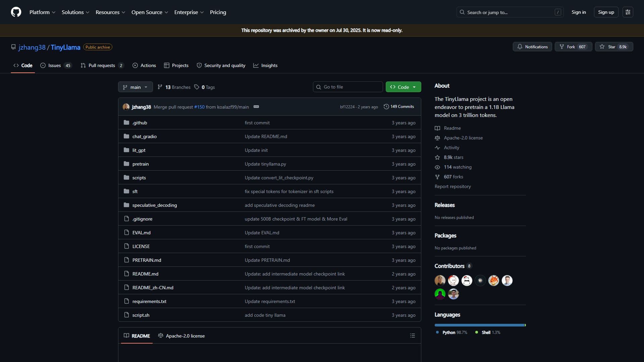Switch to the Security and quality tab
This screenshot has width=644, height=362.
click(x=221, y=65)
